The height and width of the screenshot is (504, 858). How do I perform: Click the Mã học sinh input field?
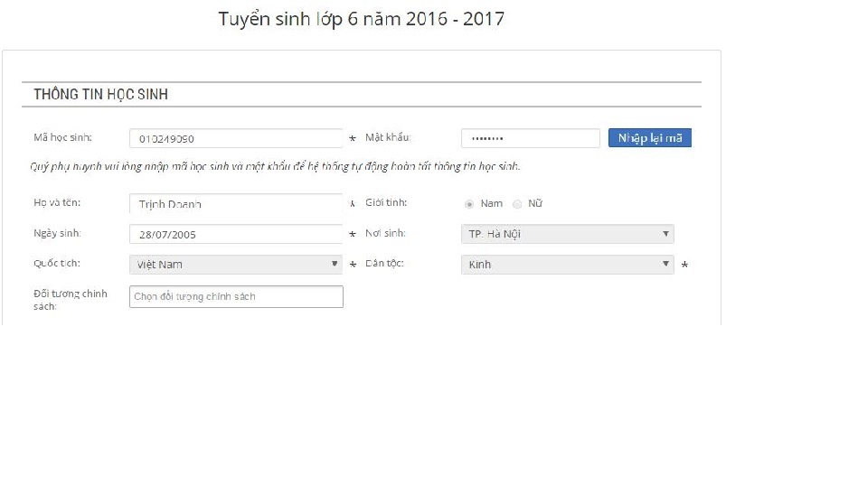click(x=235, y=138)
